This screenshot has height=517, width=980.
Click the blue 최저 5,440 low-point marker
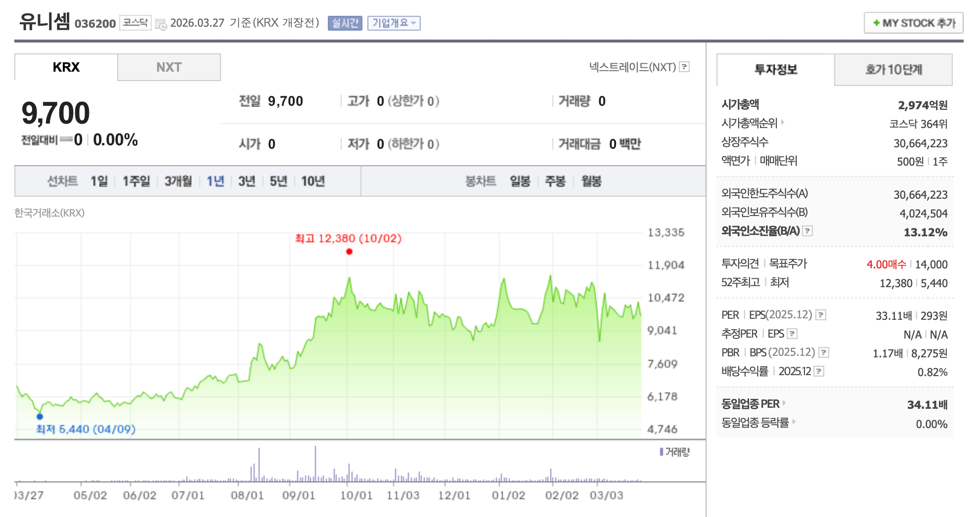[x=40, y=417]
